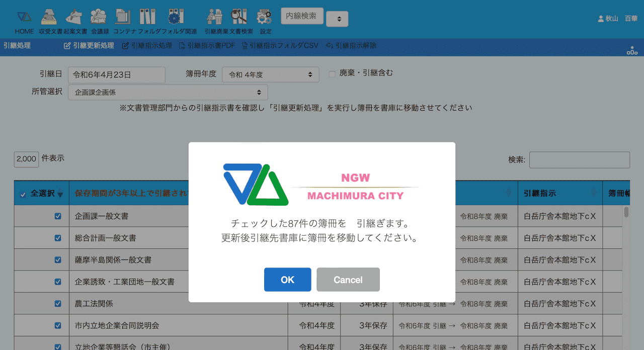
Task: Go to HOME icon in toolbar
Action: (24, 17)
